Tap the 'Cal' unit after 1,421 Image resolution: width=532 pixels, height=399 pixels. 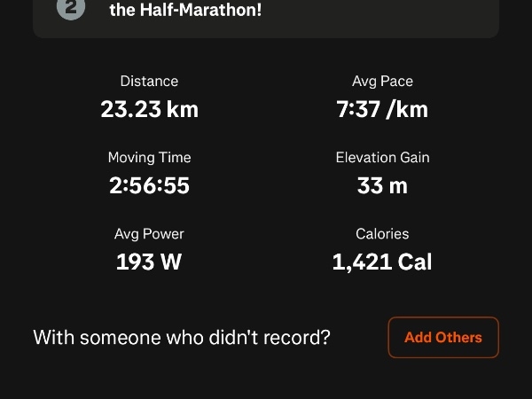click(415, 262)
